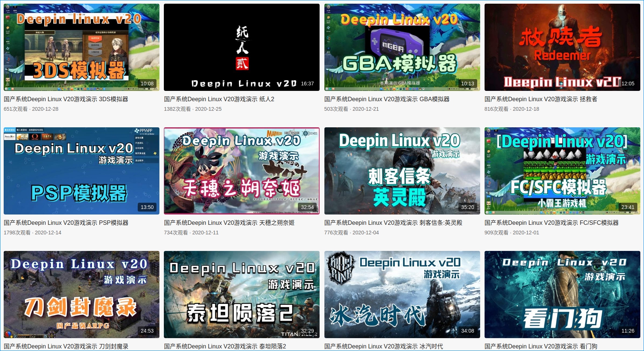Click the 11:26 duration badge
644x351 pixels.
[628, 331]
